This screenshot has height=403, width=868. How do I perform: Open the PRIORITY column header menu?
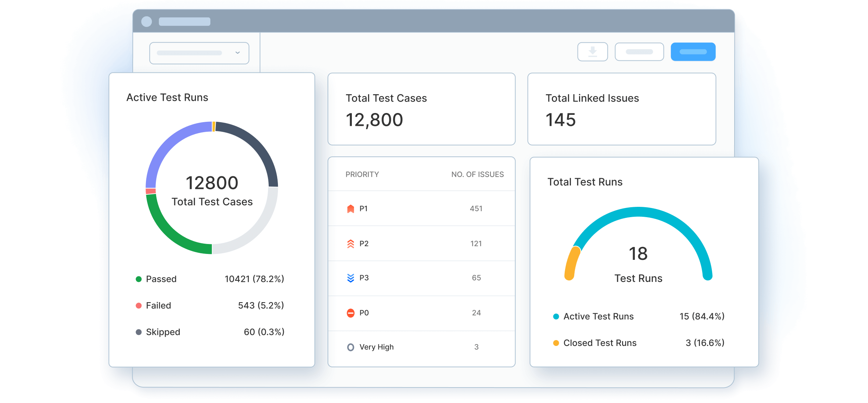click(x=362, y=174)
